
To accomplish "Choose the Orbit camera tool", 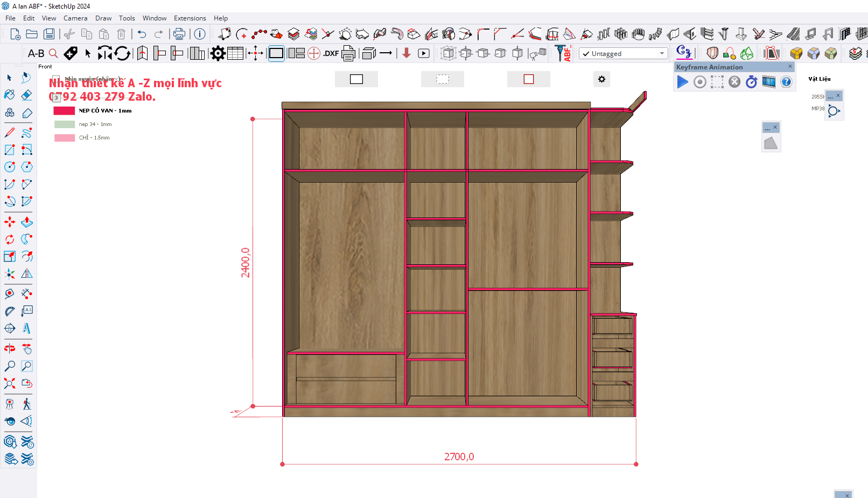I will [x=10, y=349].
